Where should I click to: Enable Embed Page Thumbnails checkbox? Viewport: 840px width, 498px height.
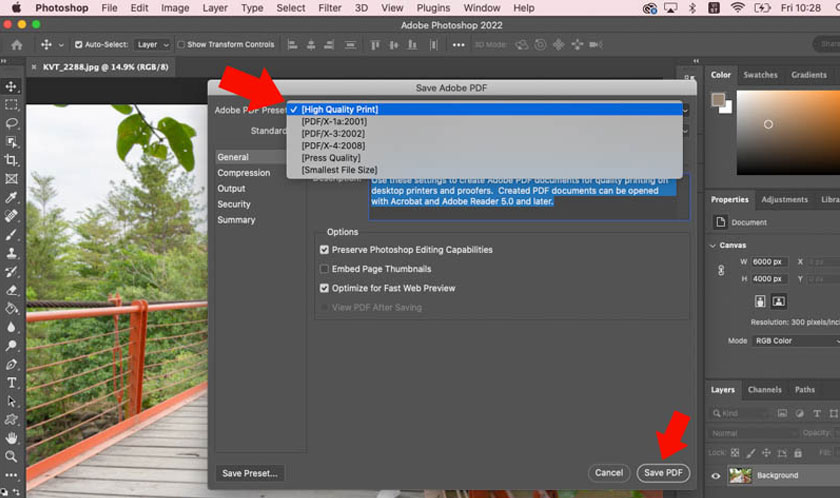[324, 269]
